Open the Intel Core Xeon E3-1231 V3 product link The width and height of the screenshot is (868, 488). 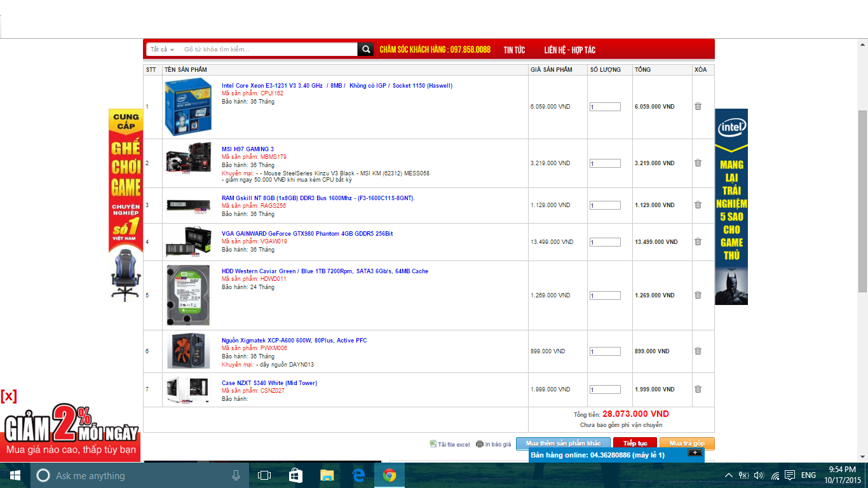[337, 86]
